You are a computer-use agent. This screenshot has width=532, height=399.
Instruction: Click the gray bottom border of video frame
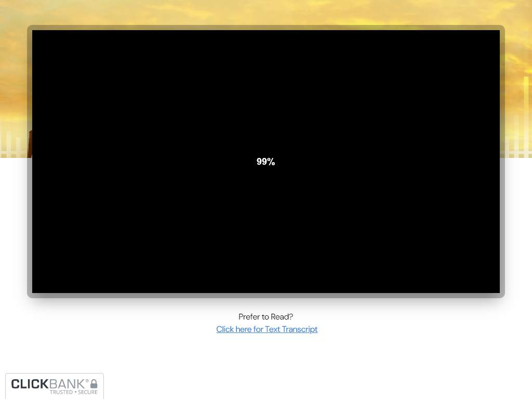265,296
